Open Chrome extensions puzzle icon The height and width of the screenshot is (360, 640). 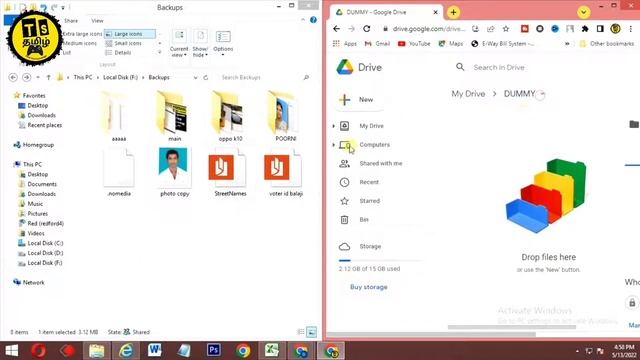(x=585, y=29)
